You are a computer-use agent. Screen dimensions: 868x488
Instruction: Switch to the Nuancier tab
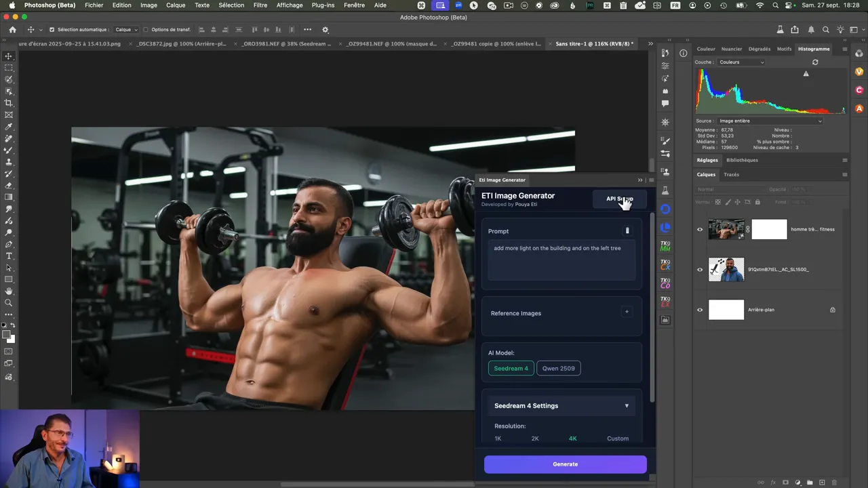[x=731, y=49]
